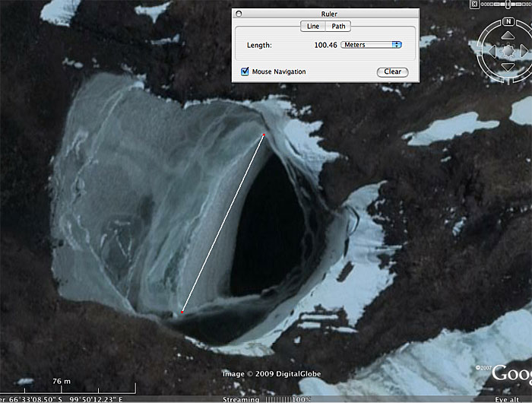Click the look up arrow on compass
532x403 pixels.
(x=508, y=35)
